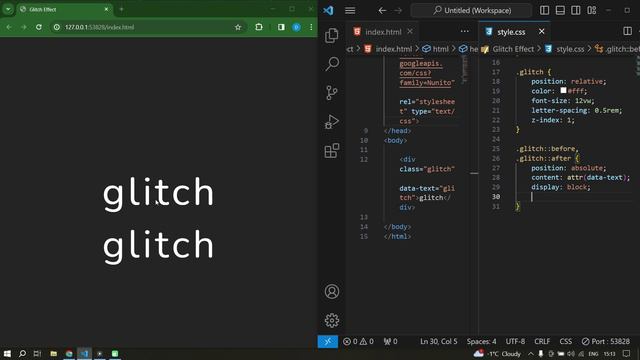Open Run and Debug view
Image resolution: width=640 pixels, height=360 pixels.
[x=331, y=122]
